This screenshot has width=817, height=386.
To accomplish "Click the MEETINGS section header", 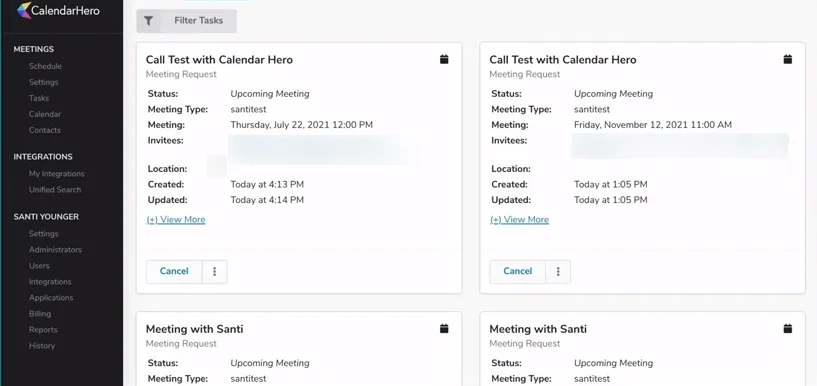I will click(34, 49).
